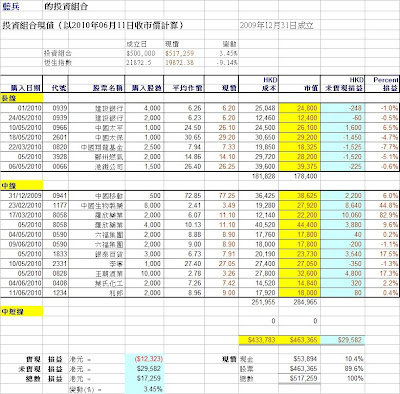Click the date cell 23/02/2010
The height and width of the screenshot is (394, 400).
click(22, 205)
